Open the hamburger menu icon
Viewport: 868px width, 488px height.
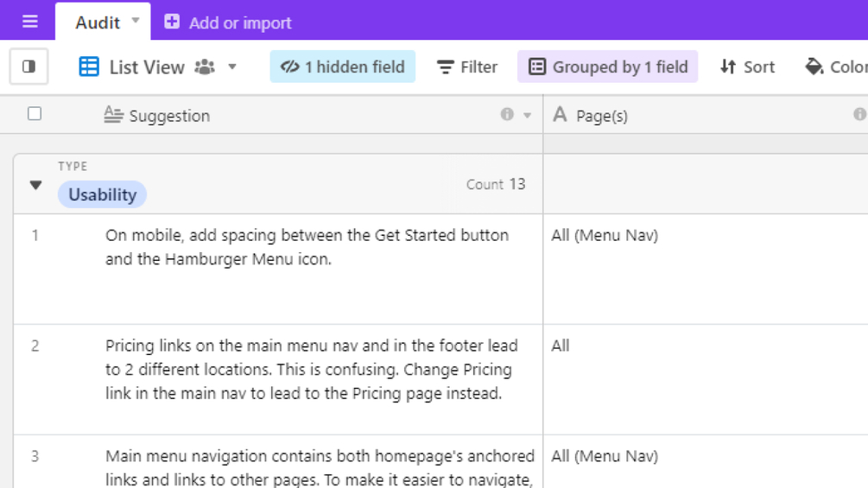coord(29,22)
